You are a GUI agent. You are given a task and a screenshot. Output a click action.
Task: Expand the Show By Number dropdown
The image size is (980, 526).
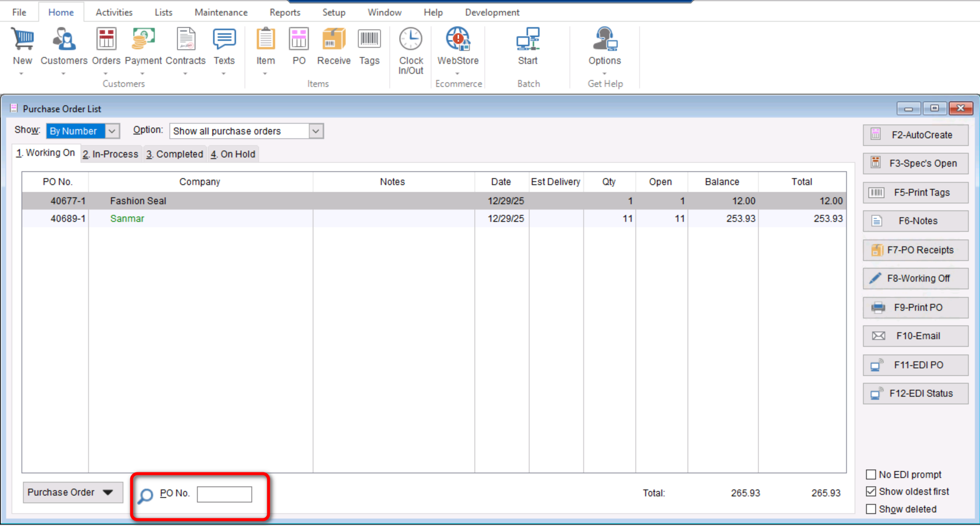(112, 131)
